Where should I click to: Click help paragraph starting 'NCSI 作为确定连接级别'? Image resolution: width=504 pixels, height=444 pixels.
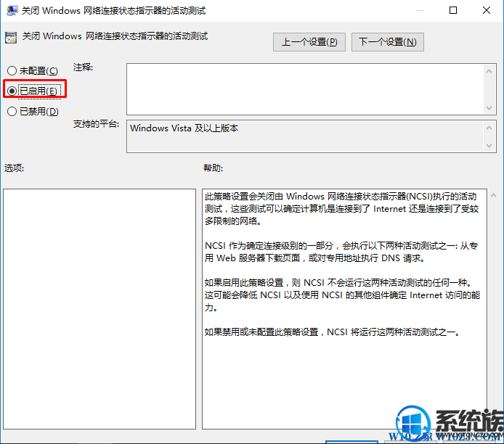tap(341, 252)
